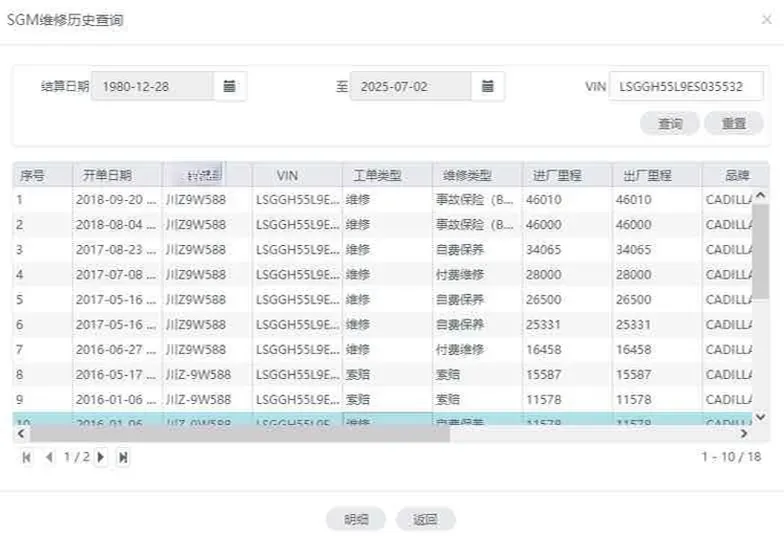
Task: Sort by 品牌 column header
Action: point(735,175)
